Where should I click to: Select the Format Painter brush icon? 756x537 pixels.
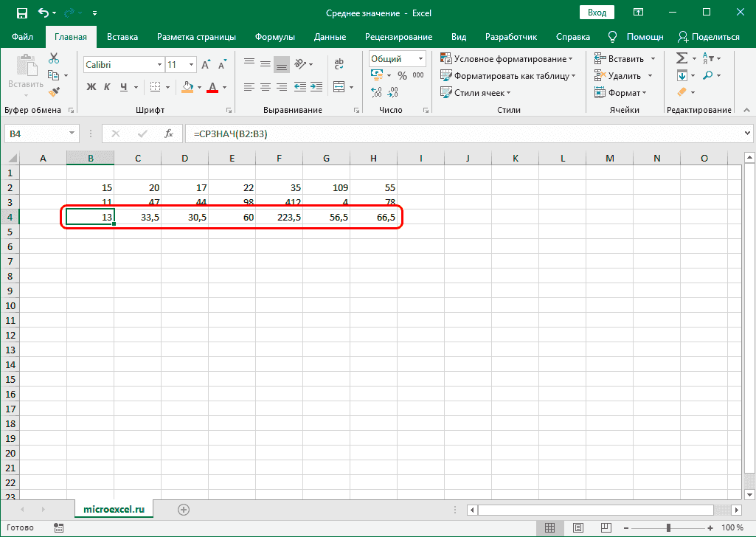54,91
